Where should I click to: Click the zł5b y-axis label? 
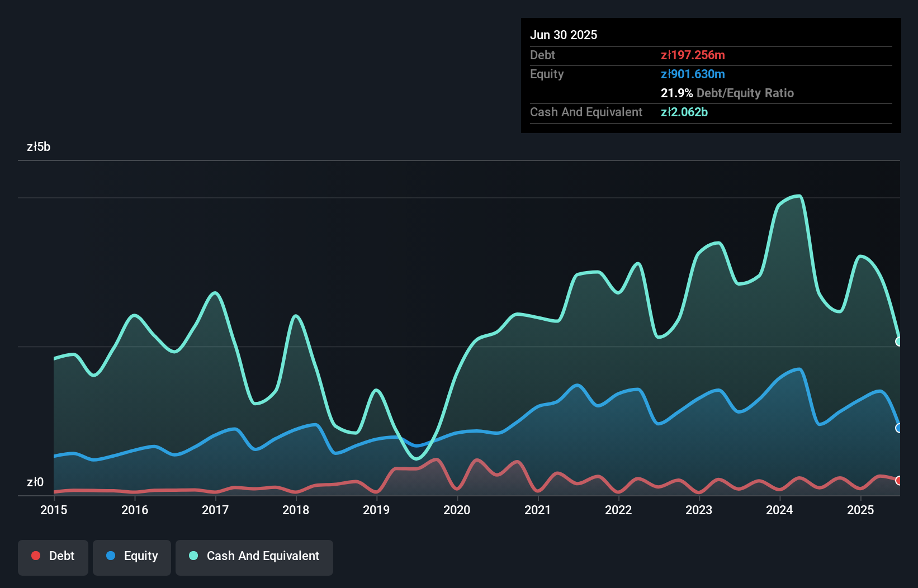pos(39,147)
